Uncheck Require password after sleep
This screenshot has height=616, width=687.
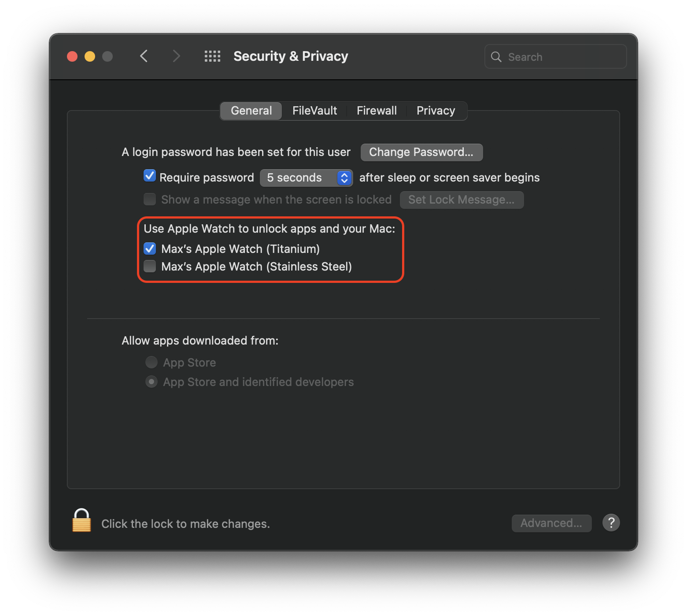(149, 175)
